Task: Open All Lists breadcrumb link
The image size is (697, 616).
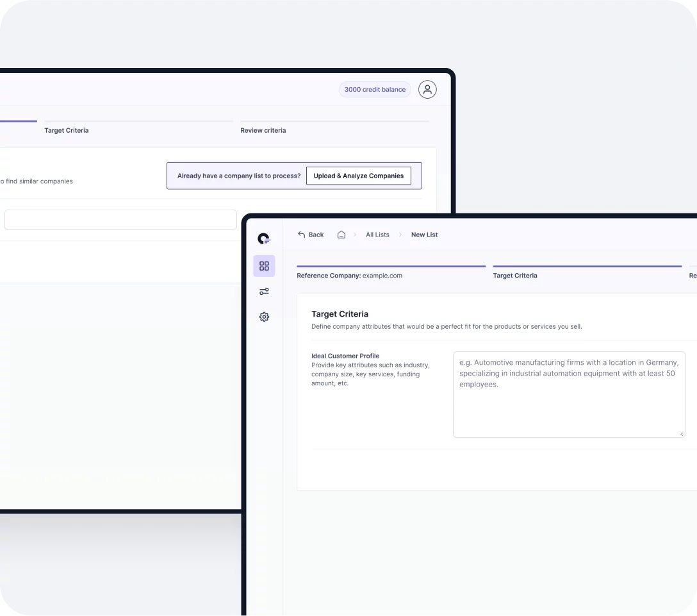Action: pos(377,235)
